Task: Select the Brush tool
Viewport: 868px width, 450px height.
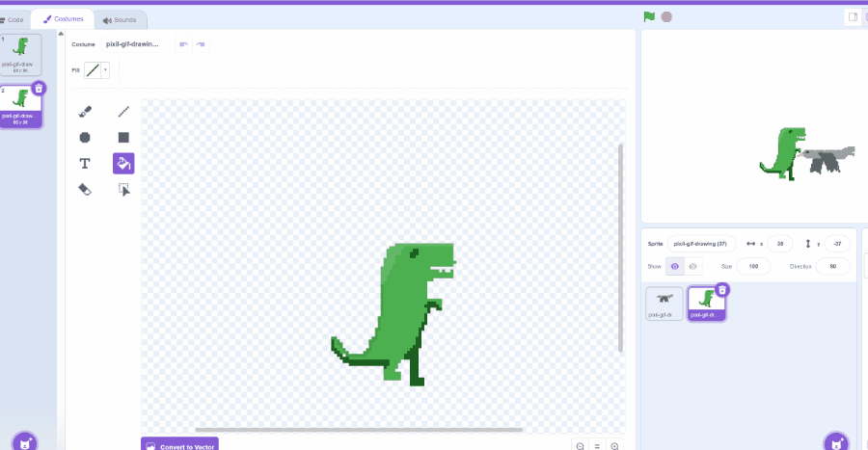Action: point(85,112)
